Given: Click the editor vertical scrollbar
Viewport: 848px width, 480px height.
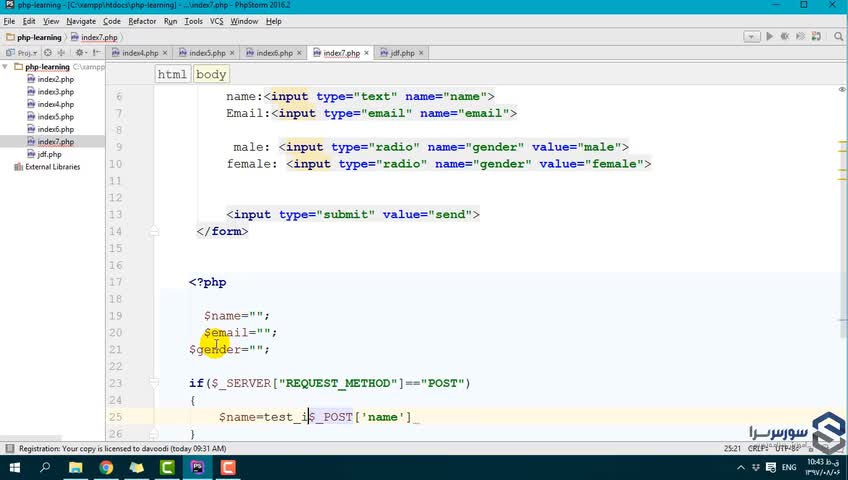Looking at the screenshot, I should pyautogui.click(x=843, y=212).
